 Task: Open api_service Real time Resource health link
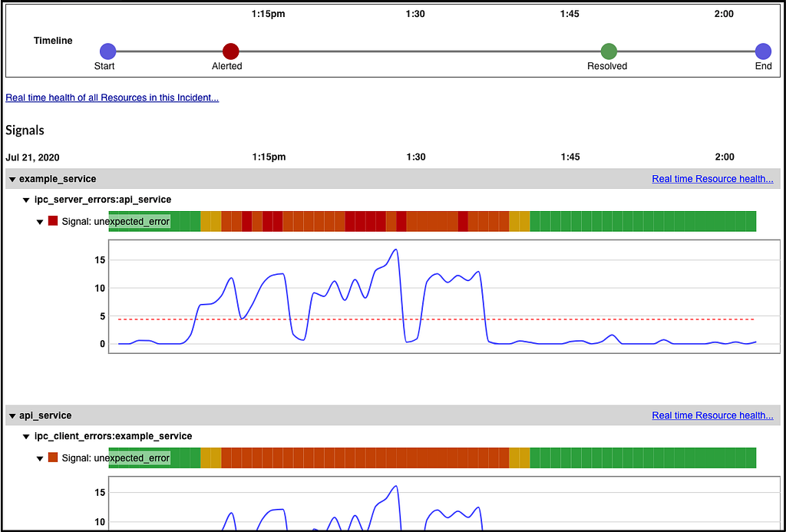point(712,415)
